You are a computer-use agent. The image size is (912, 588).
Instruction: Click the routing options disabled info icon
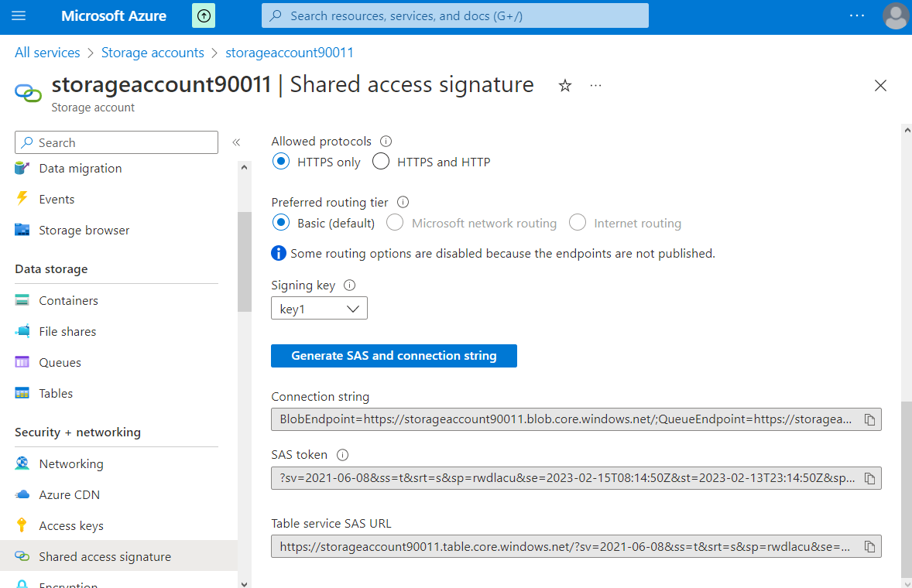tap(279, 253)
